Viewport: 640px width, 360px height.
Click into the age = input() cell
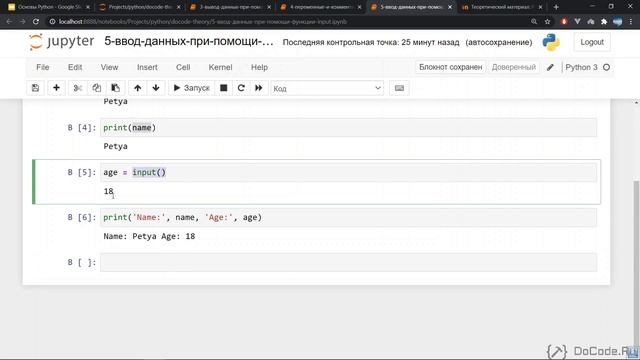(x=349, y=172)
